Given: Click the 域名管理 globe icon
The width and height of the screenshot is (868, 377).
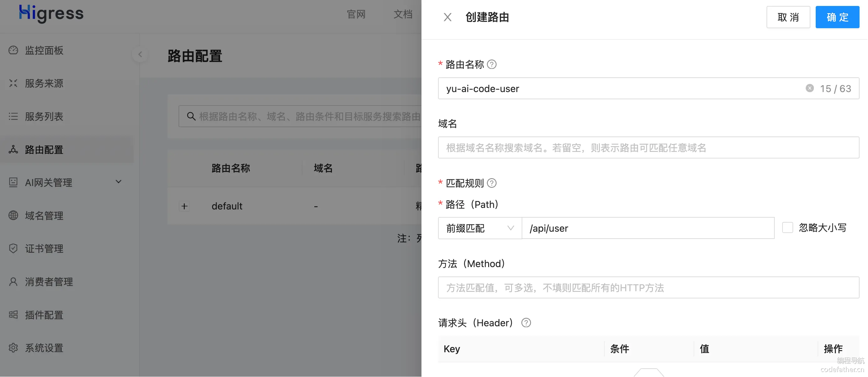Looking at the screenshot, I should (13, 216).
